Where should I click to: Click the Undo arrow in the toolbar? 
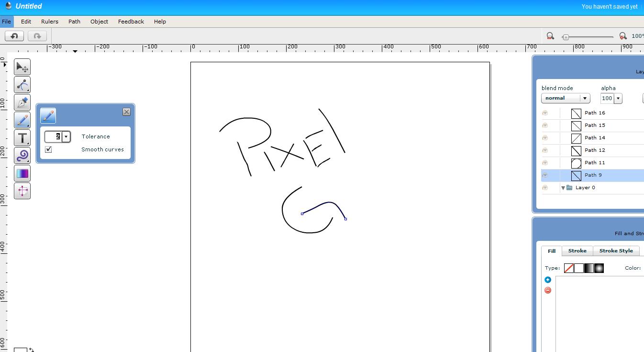[x=14, y=35]
